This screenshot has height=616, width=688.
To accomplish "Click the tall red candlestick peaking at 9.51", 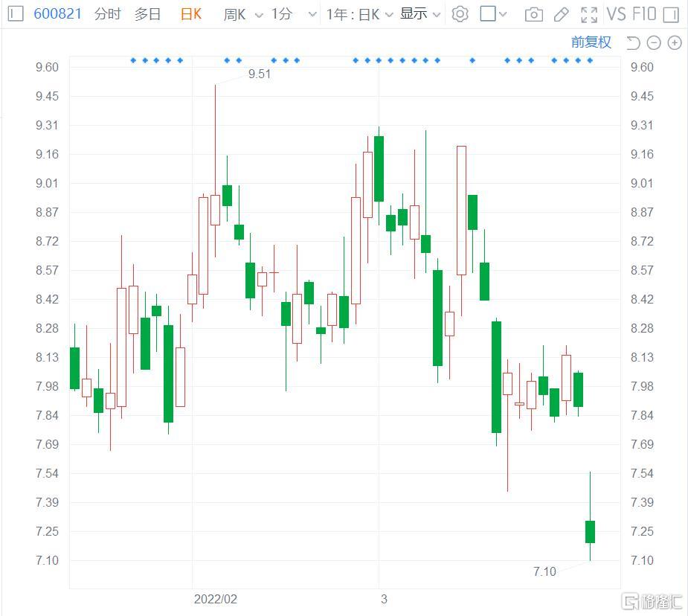I will pos(215,210).
